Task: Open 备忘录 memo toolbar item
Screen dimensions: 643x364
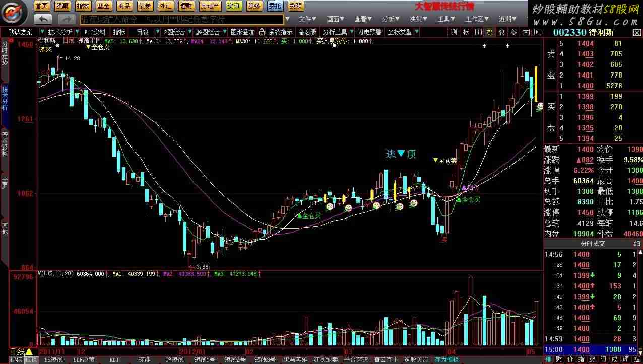Action: [307, 32]
